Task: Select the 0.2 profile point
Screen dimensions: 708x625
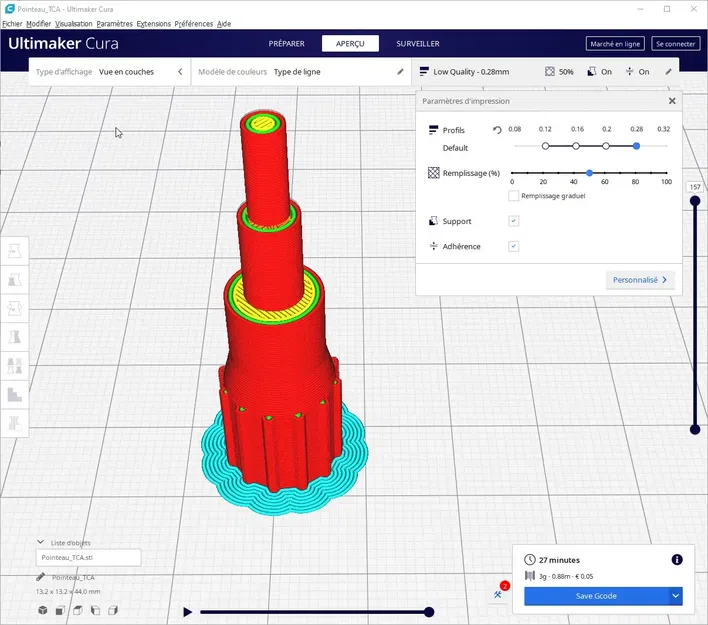Action: pos(606,146)
